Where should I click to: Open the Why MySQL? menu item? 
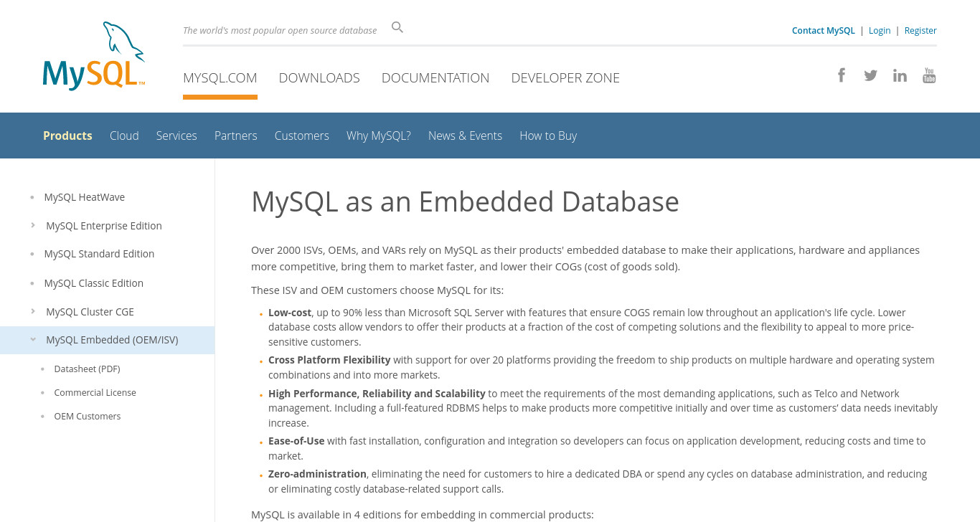379,136
